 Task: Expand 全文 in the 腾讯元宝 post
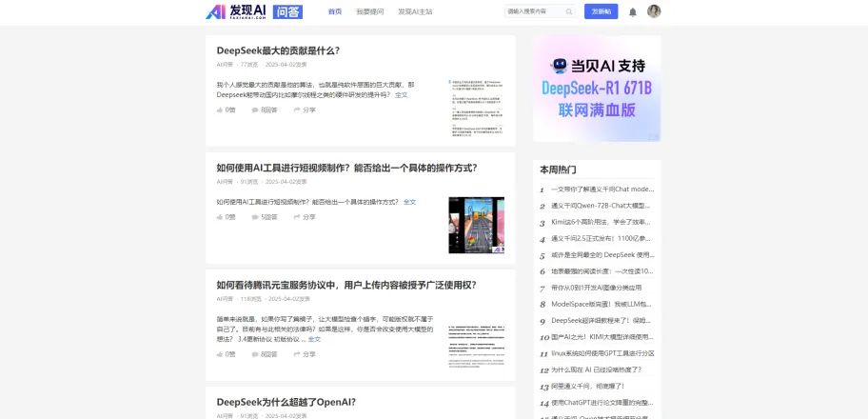point(314,339)
